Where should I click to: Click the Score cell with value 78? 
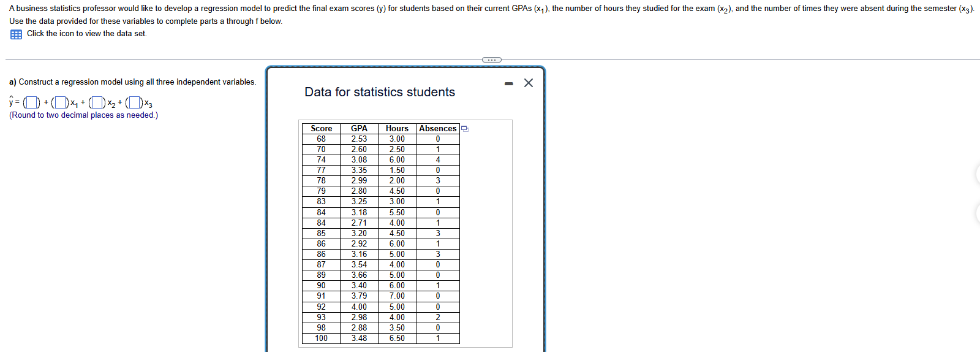point(321,181)
